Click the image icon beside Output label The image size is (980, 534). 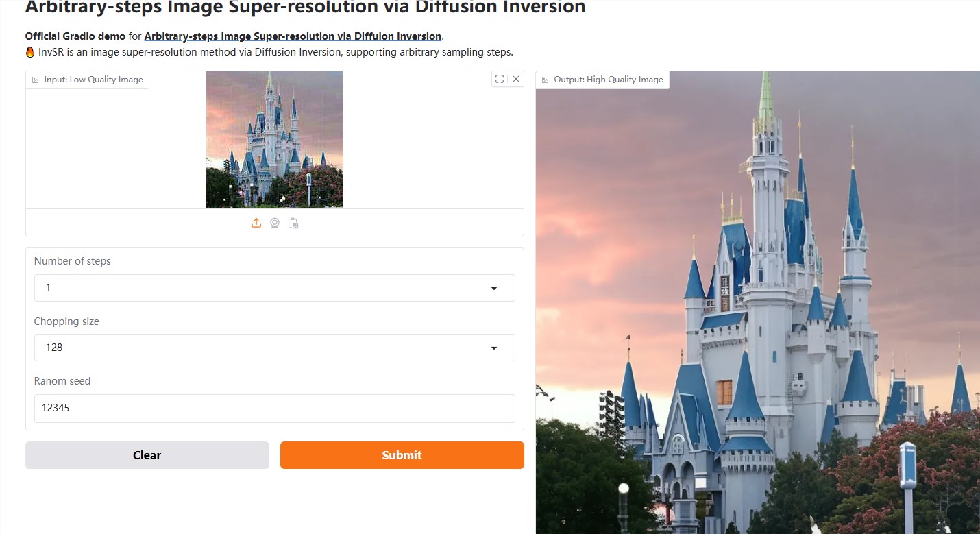[x=546, y=80]
